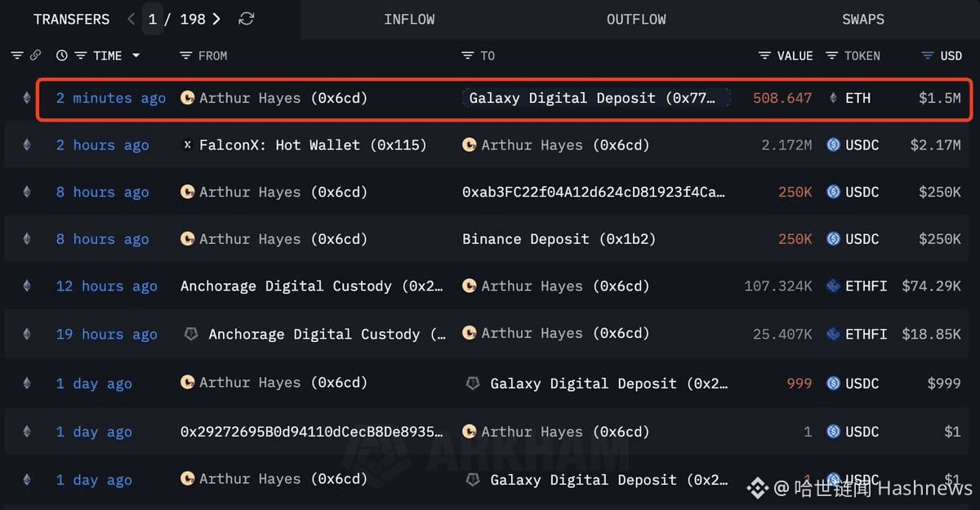This screenshot has width=980, height=510.
Task: Click FalconX Hot Wallet entity icon
Action: [x=187, y=145]
